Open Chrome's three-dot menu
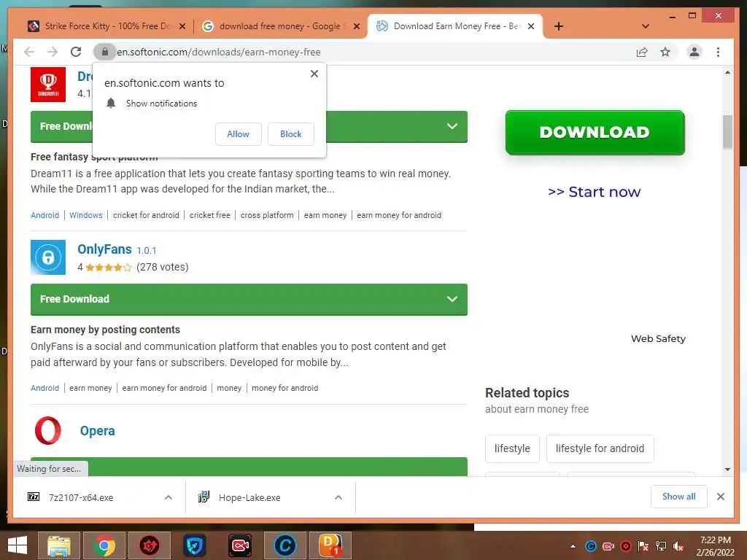This screenshot has width=747, height=560. (x=718, y=52)
